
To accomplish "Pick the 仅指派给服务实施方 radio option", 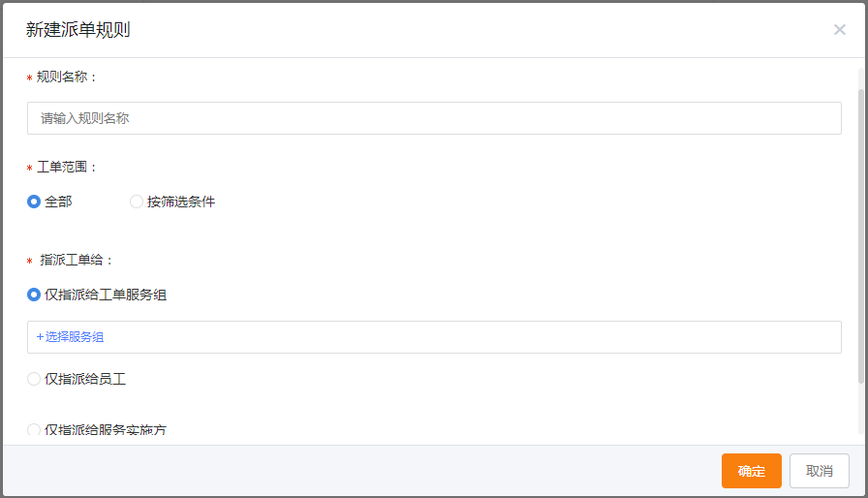I will (x=34, y=429).
